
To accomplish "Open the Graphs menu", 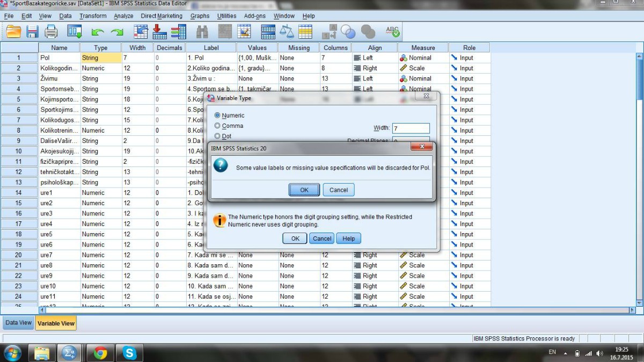I will click(200, 16).
